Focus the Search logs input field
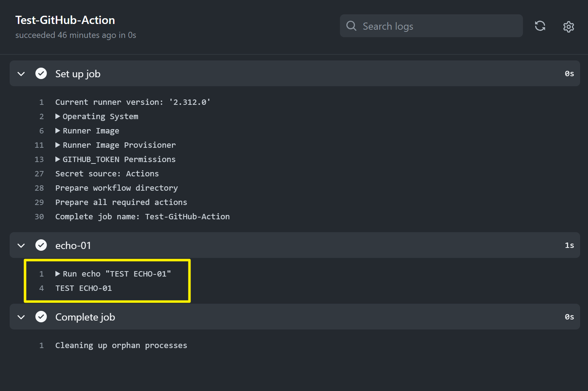 [x=431, y=26]
